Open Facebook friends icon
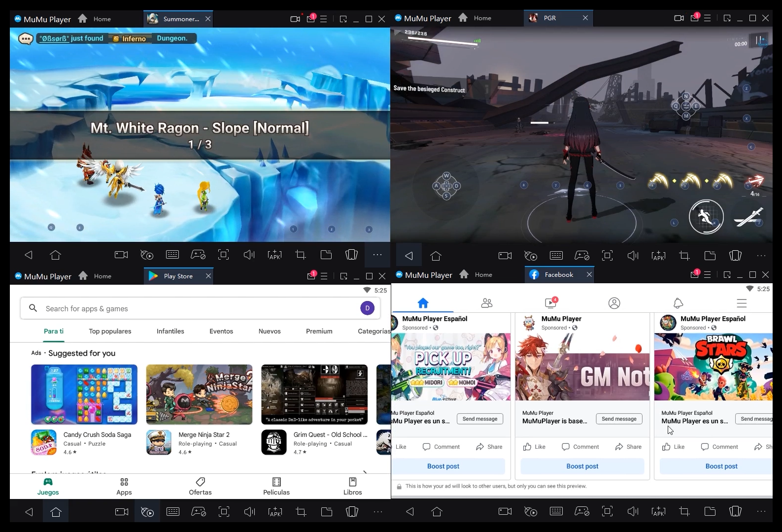Viewport: 782px width, 532px height. [487, 303]
